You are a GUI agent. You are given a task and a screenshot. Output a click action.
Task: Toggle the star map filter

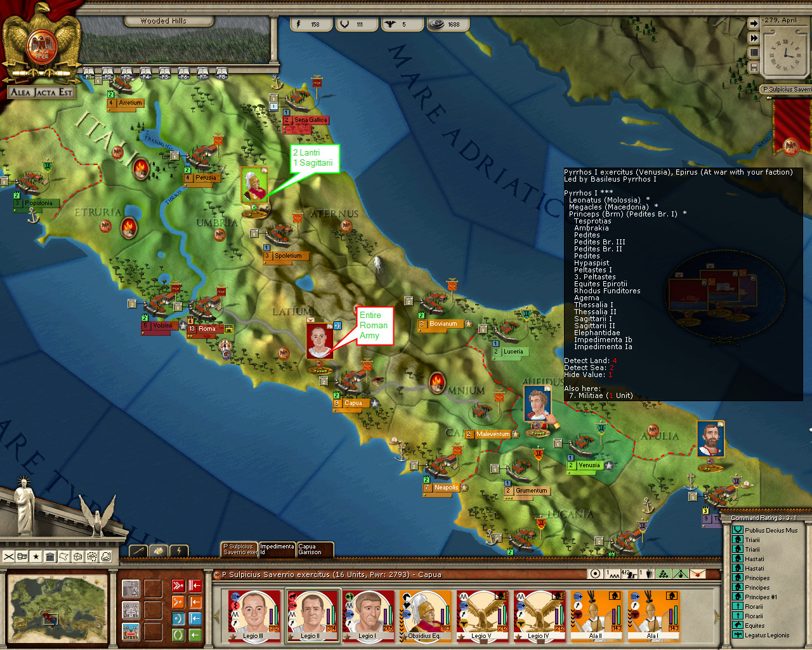pyautogui.click(x=36, y=557)
